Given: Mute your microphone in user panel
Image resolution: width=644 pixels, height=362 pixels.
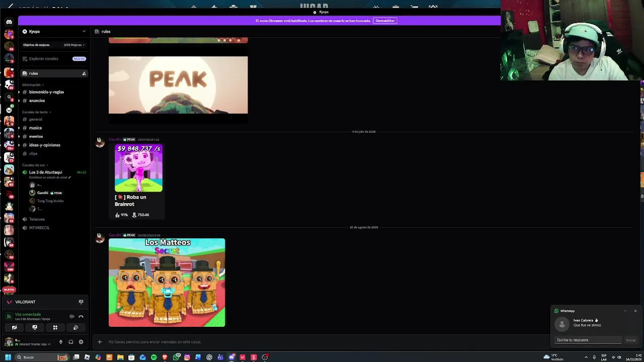Looking at the screenshot, I should coord(61,342).
